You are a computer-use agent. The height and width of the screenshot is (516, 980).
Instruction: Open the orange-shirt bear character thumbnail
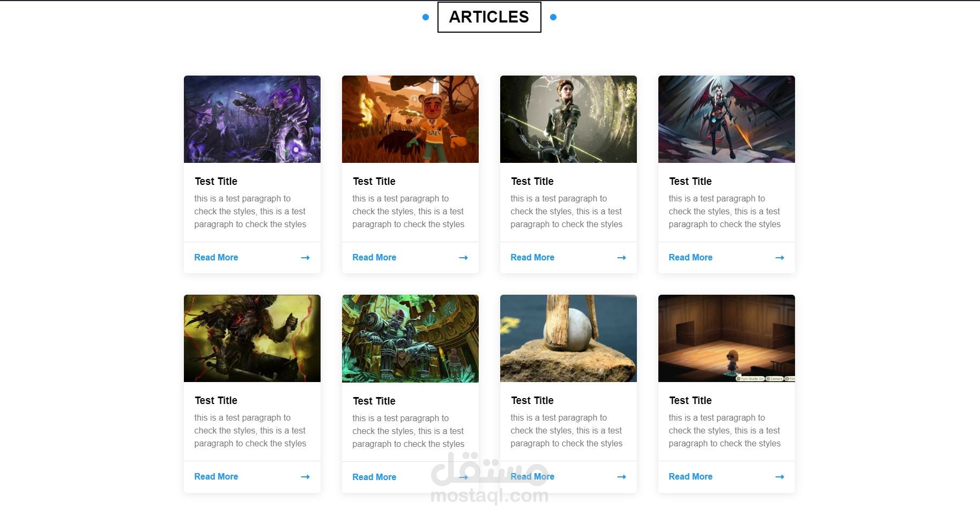410,119
